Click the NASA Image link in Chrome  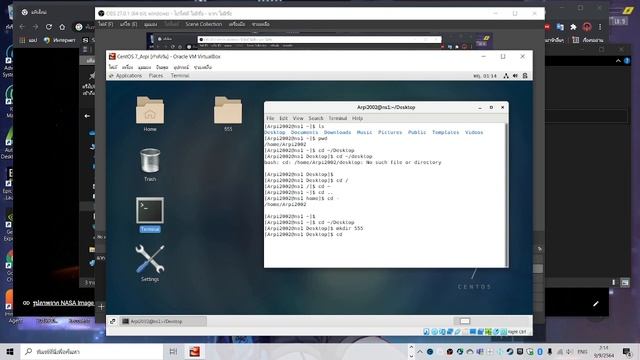pos(62,303)
